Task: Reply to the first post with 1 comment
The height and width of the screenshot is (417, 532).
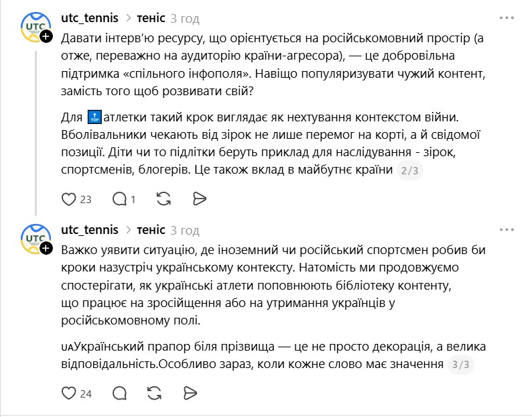Action: [120, 198]
